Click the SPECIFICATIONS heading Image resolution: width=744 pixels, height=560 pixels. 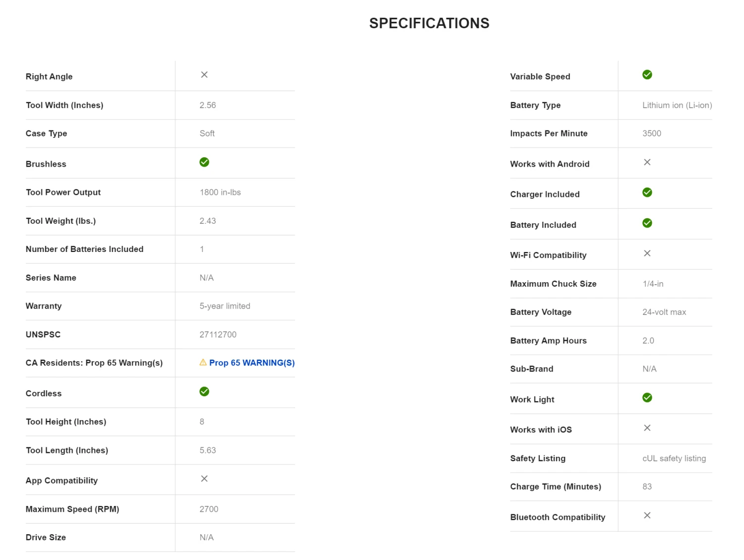pos(429,23)
